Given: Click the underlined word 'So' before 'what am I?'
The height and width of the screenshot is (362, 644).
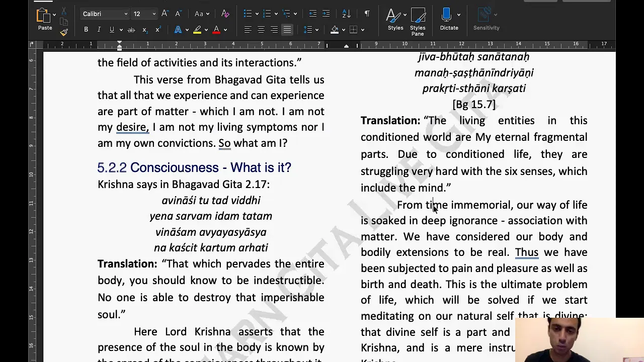Looking at the screenshot, I should tap(224, 143).
